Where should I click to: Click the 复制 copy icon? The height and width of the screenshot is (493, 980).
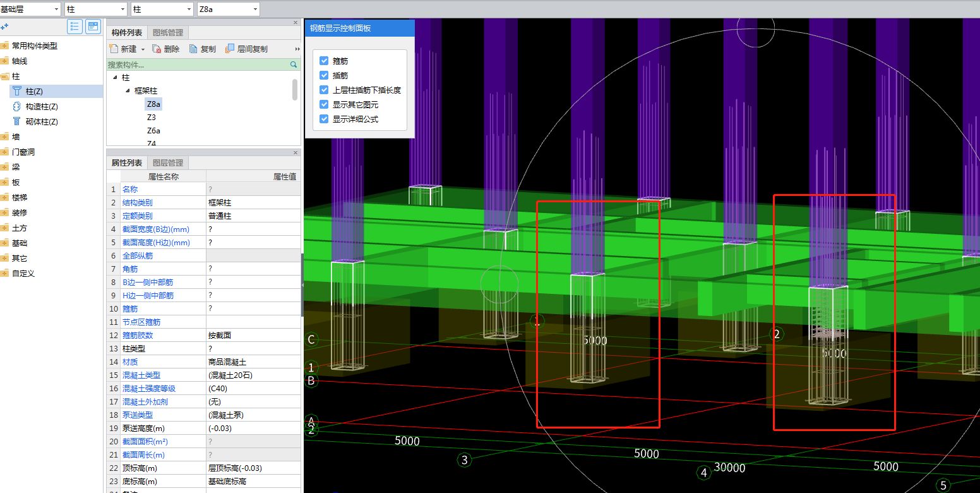pyautogui.click(x=194, y=49)
